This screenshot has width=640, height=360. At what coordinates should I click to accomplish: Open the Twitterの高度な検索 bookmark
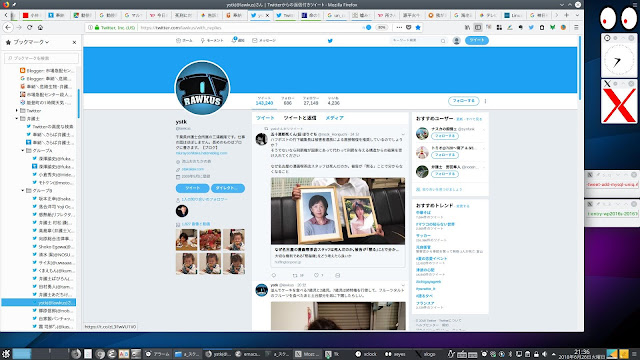coord(50,127)
